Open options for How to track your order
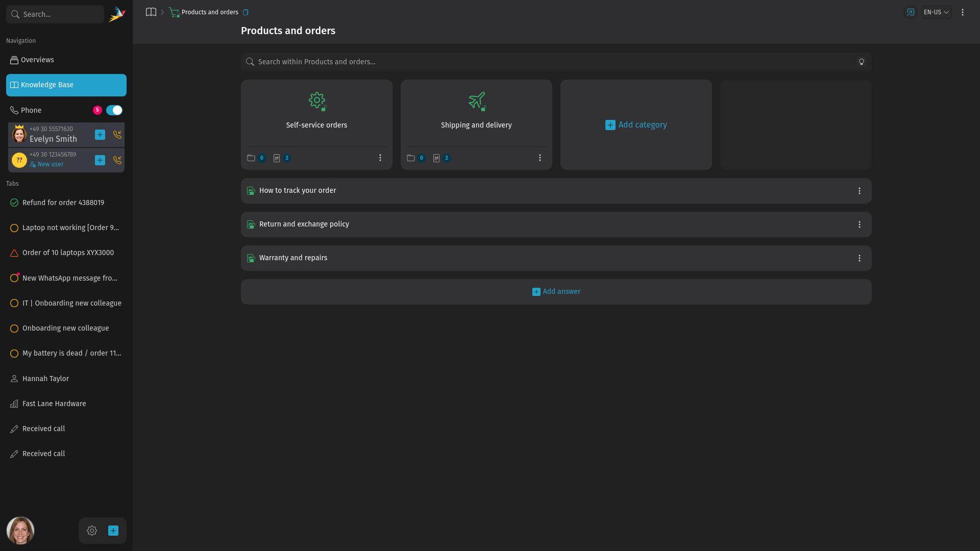 click(860, 191)
